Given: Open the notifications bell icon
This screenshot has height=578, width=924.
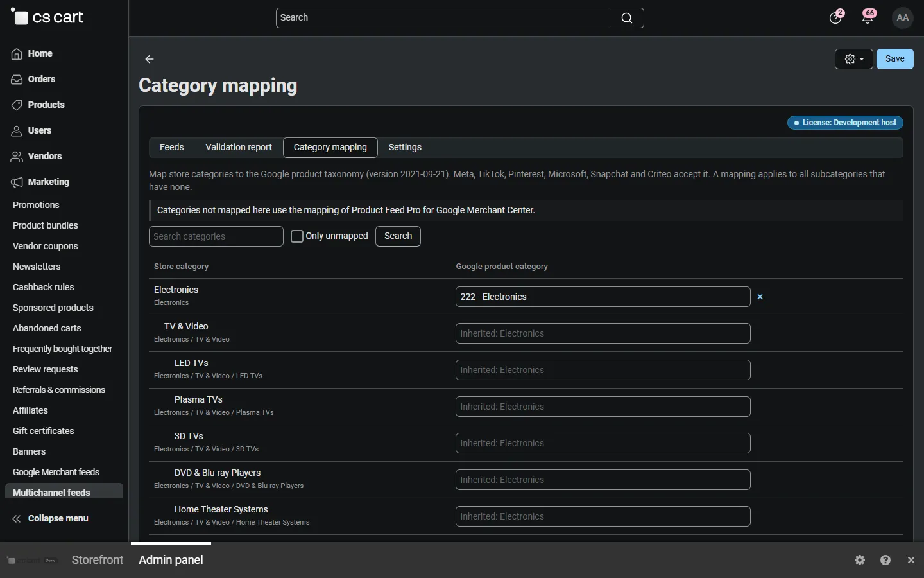Looking at the screenshot, I should [868, 17].
